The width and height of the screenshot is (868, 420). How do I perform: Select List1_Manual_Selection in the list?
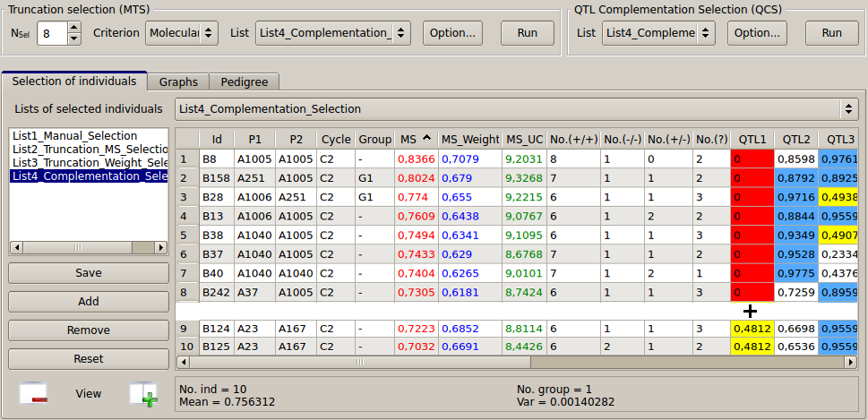tap(75, 136)
